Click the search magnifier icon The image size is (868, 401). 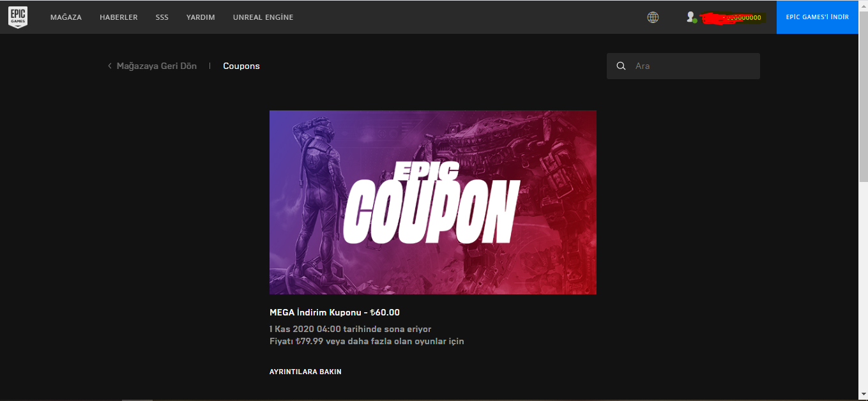point(621,66)
